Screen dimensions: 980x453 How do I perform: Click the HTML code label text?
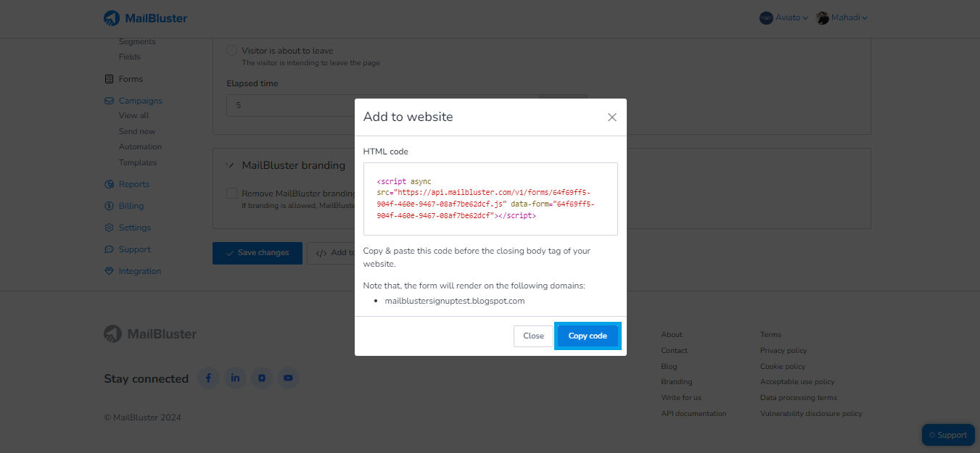tap(386, 151)
